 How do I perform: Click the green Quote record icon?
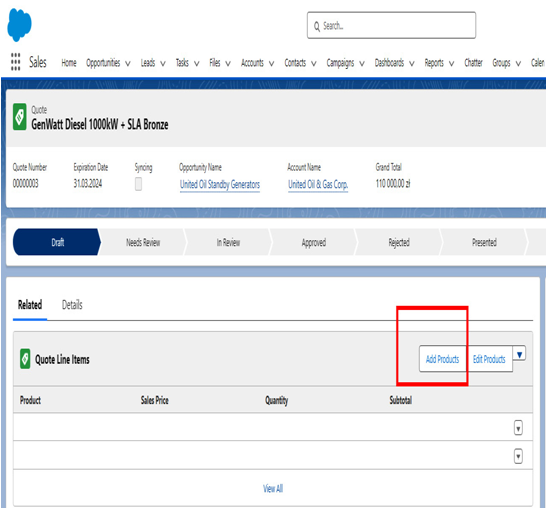point(20,117)
